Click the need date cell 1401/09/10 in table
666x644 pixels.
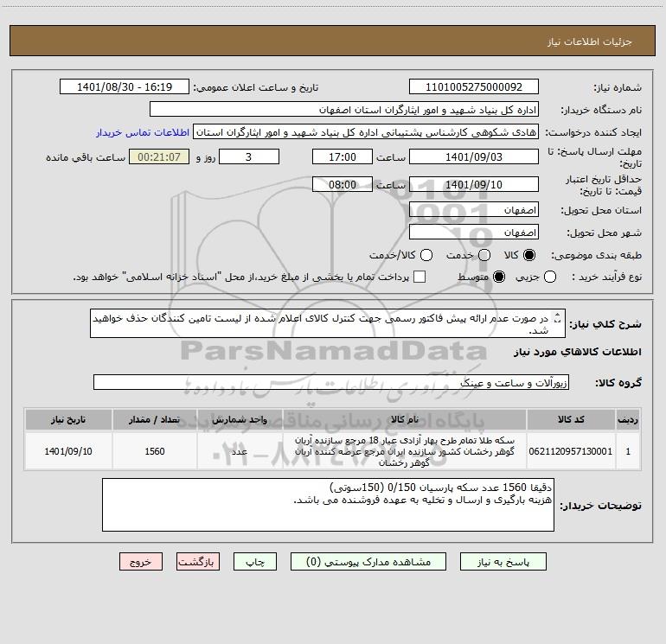(x=68, y=451)
